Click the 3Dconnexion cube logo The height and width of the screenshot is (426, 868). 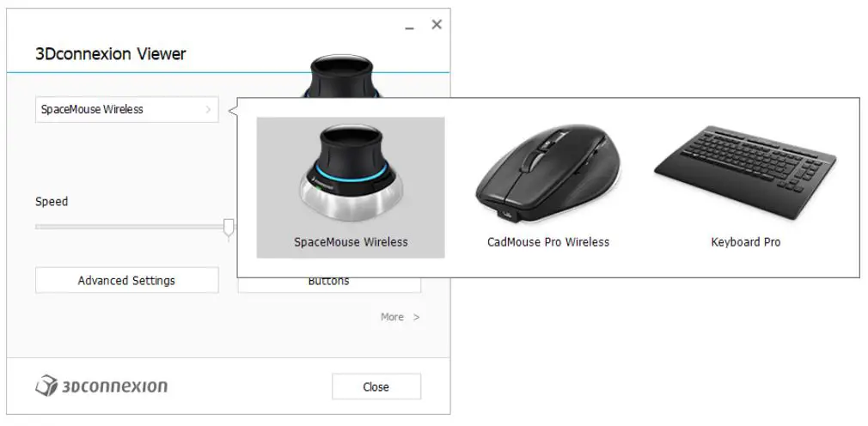click(46, 386)
